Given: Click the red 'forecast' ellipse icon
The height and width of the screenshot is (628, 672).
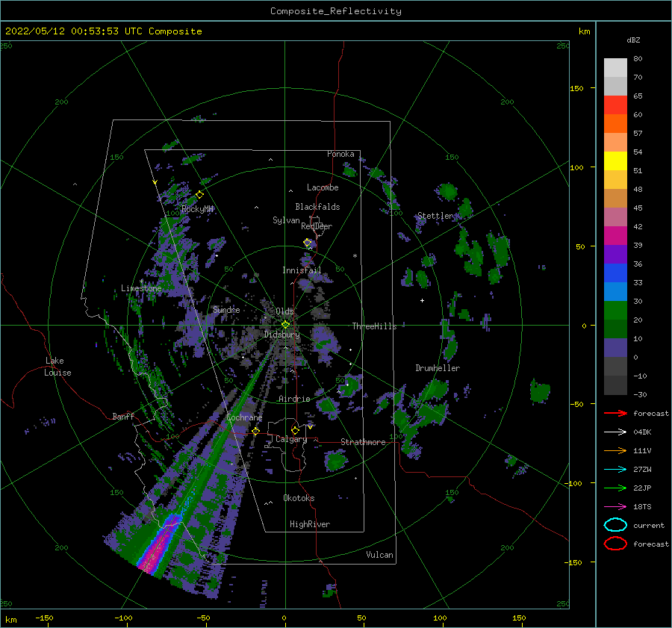Looking at the screenshot, I should [615, 544].
